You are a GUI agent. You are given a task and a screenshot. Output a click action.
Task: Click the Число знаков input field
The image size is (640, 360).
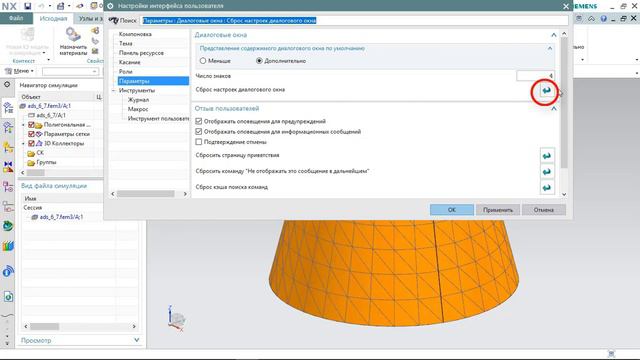pyautogui.click(x=535, y=76)
